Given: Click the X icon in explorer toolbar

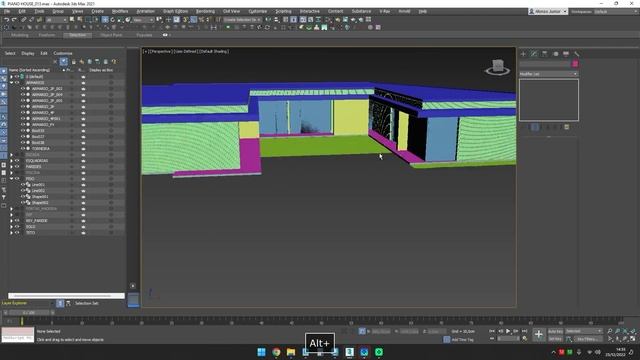Looking at the screenshot, I should pyautogui.click(x=55, y=62).
